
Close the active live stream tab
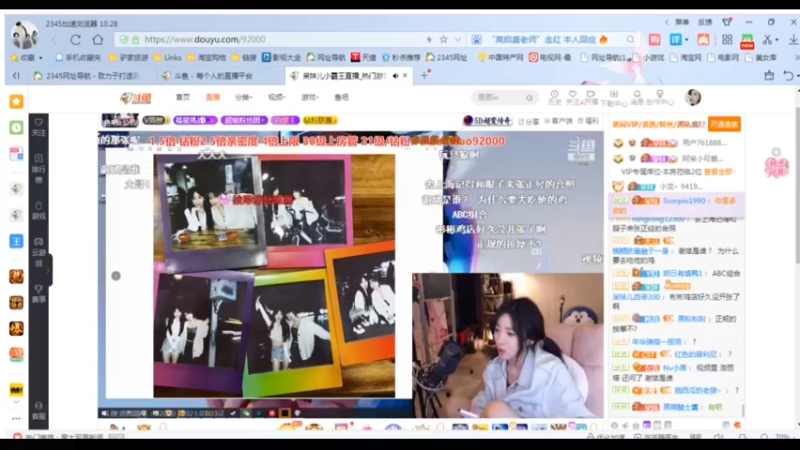(405, 76)
